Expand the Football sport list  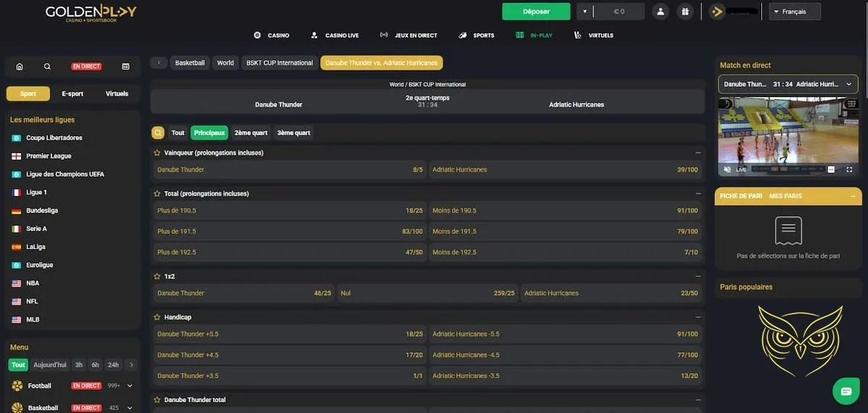(x=130, y=386)
